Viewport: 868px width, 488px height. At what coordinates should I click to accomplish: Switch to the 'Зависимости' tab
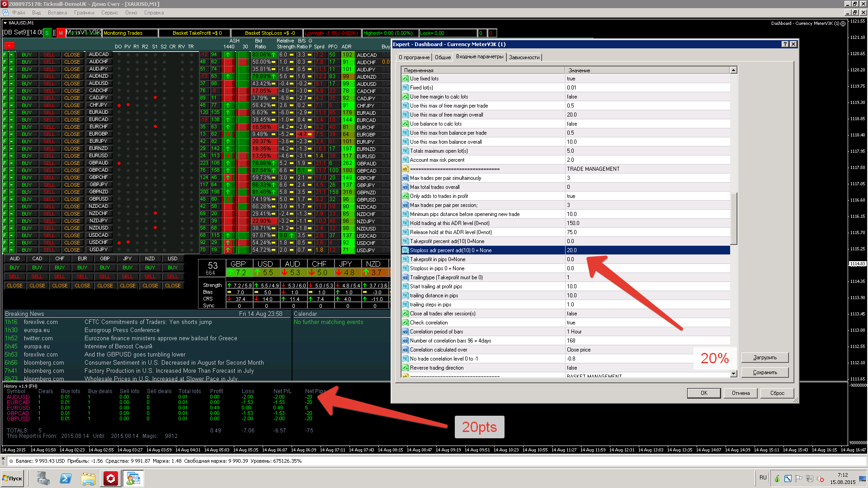click(524, 57)
